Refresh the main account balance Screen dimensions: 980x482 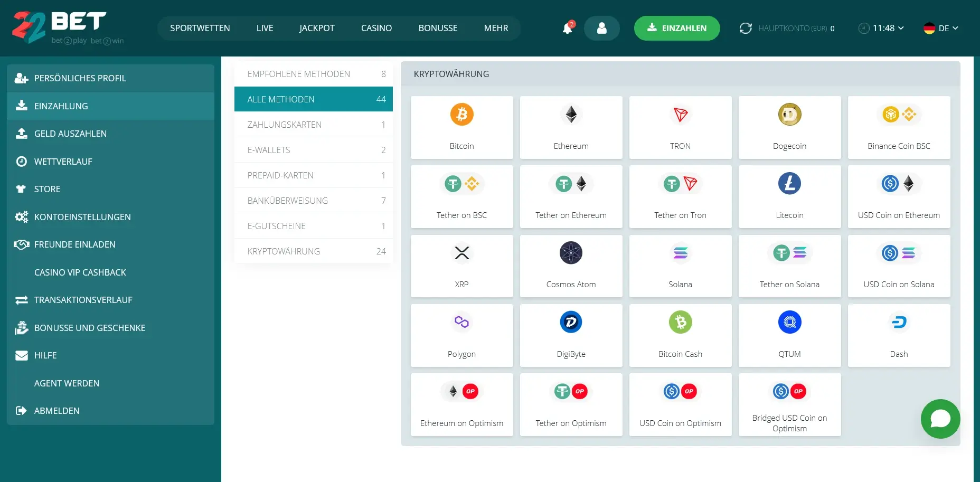[x=745, y=28]
